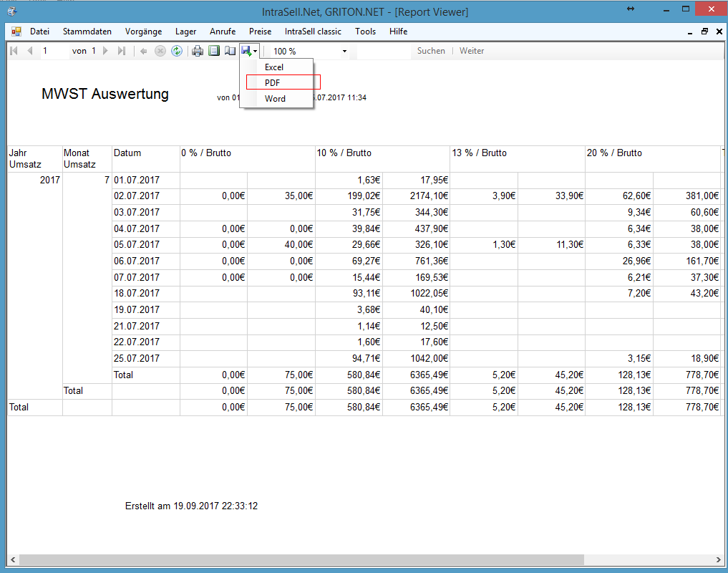Export report as Word

click(x=275, y=99)
